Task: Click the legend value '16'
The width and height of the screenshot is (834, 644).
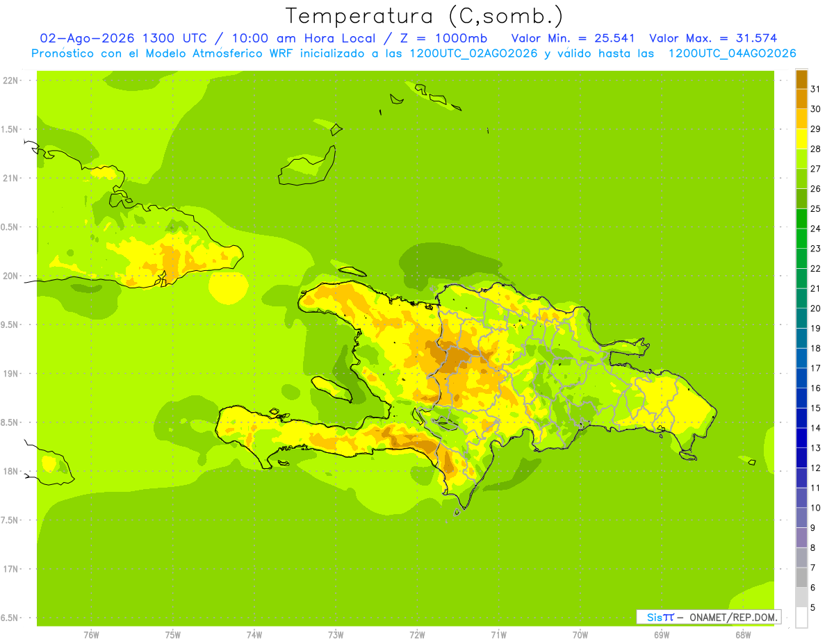Action: pyautogui.click(x=815, y=388)
